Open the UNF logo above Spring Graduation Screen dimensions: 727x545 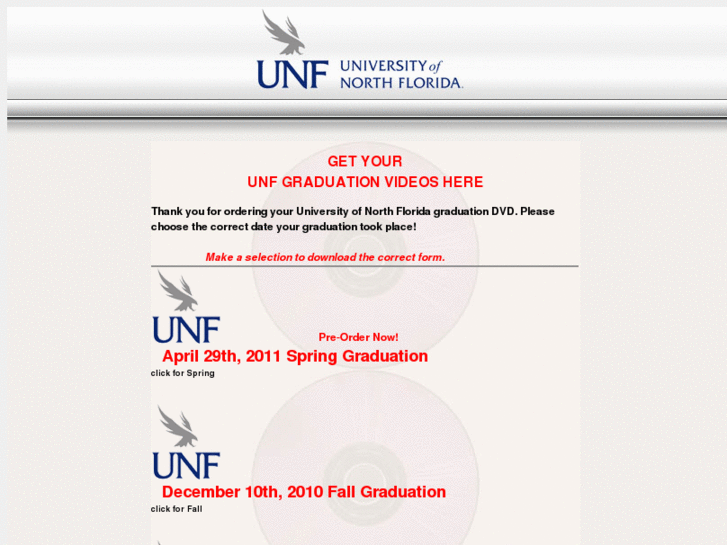[186, 307]
